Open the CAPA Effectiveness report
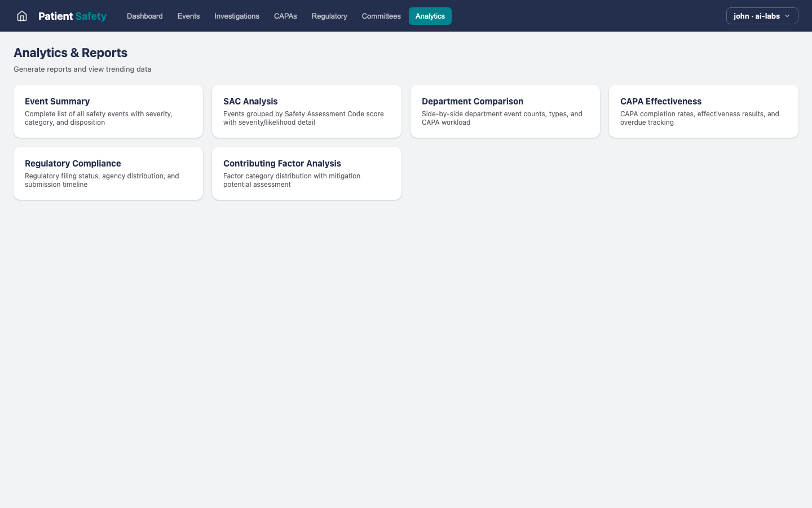This screenshot has width=812, height=508. [703, 111]
